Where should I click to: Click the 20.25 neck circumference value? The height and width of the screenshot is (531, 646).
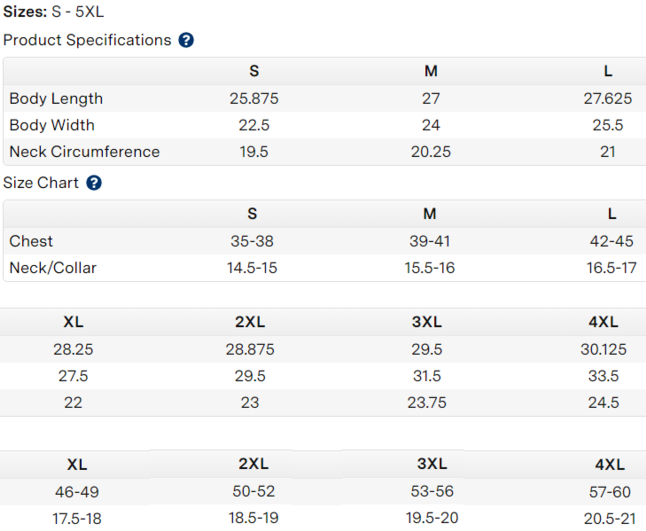click(431, 152)
